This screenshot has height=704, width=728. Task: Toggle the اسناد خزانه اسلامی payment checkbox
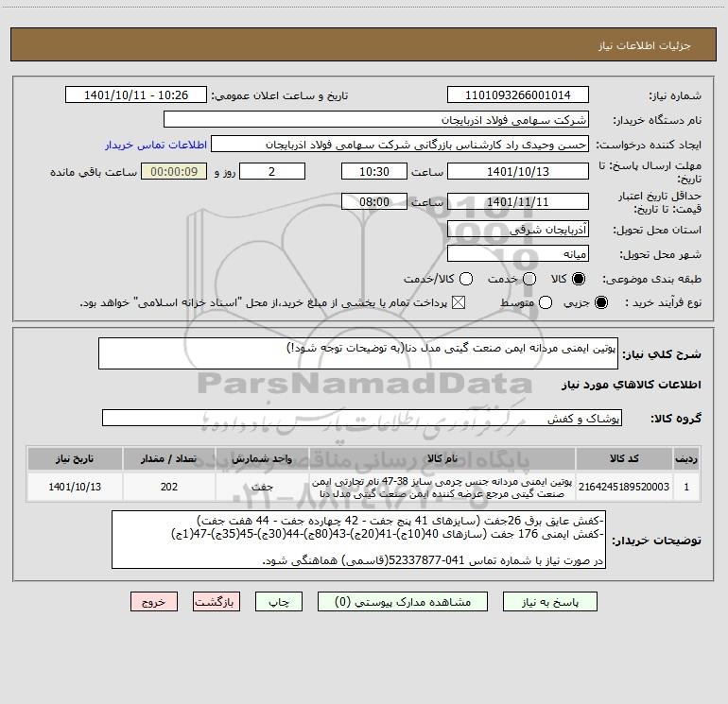(x=459, y=302)
